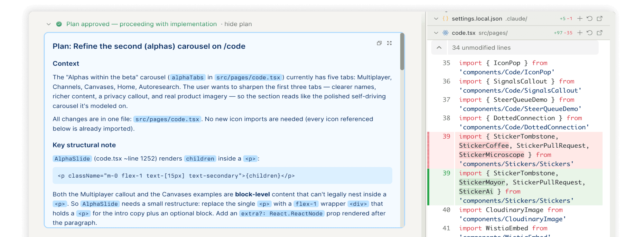This screenshot has width=644, height=237.
Task: Click the JSON braces icon for settings.local.json
Action: [x=445, y=19]
